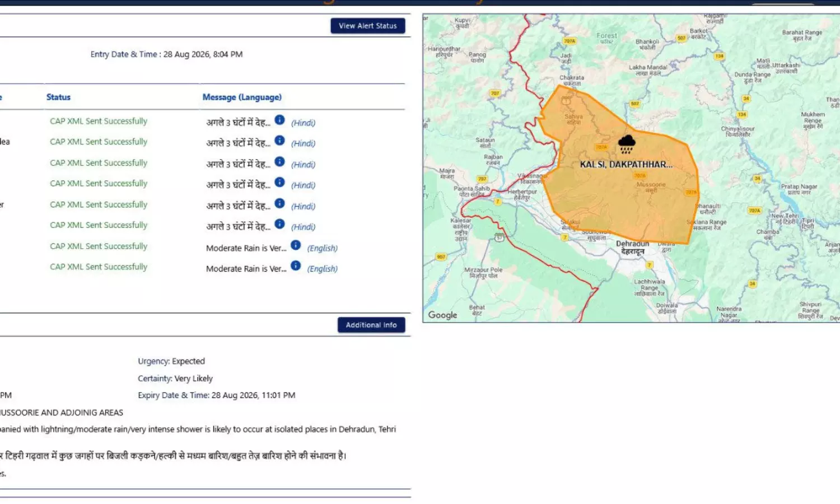Click the Barkot label on the map

click(x=698, y=34)
